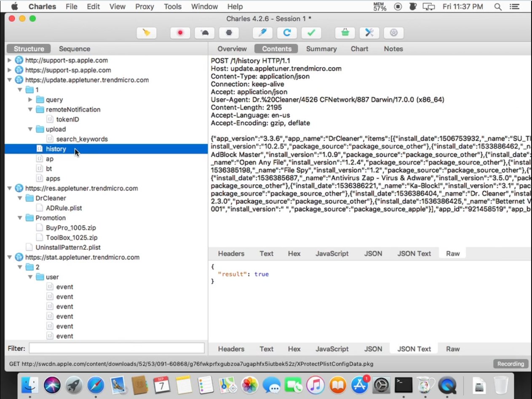Select the search_keywords tree item

[82, 139]
